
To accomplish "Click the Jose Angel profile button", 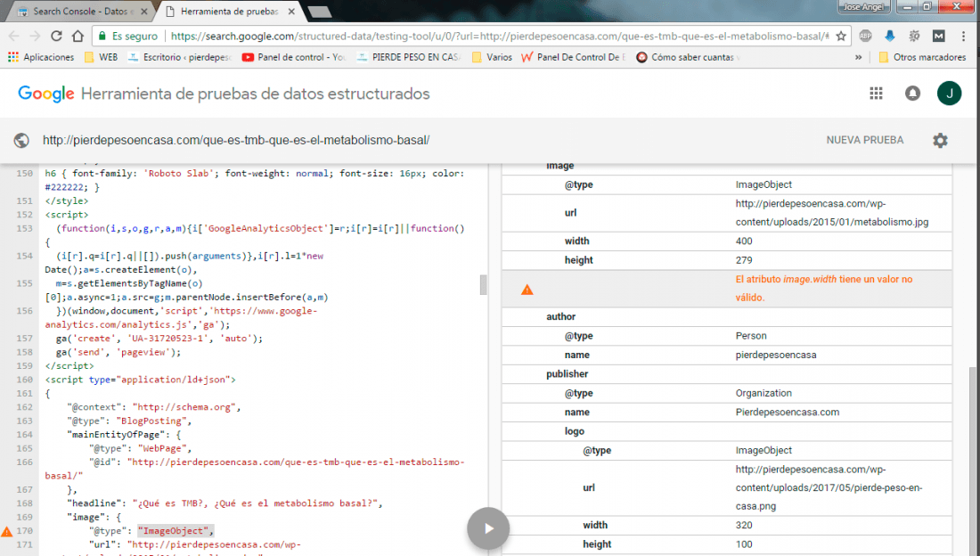I will (x=862, y=7).
